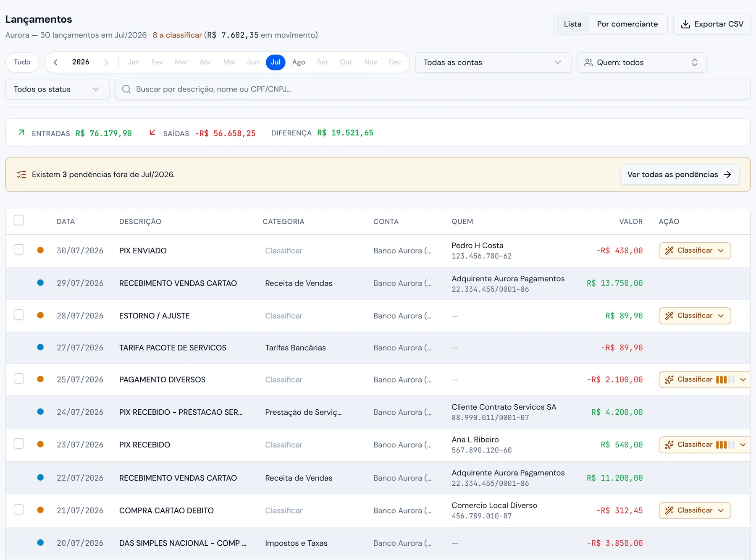756x560 pixels.
Task: Go to previous year with left chevron
Action: [55, 62]
